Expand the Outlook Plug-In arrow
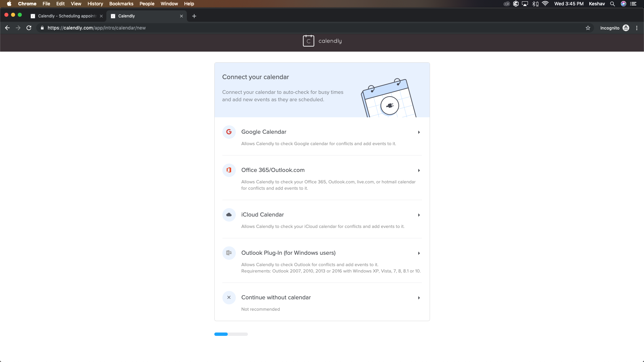Screen dimensions: 644x362 pyautogui.click(x=419, y=253)
